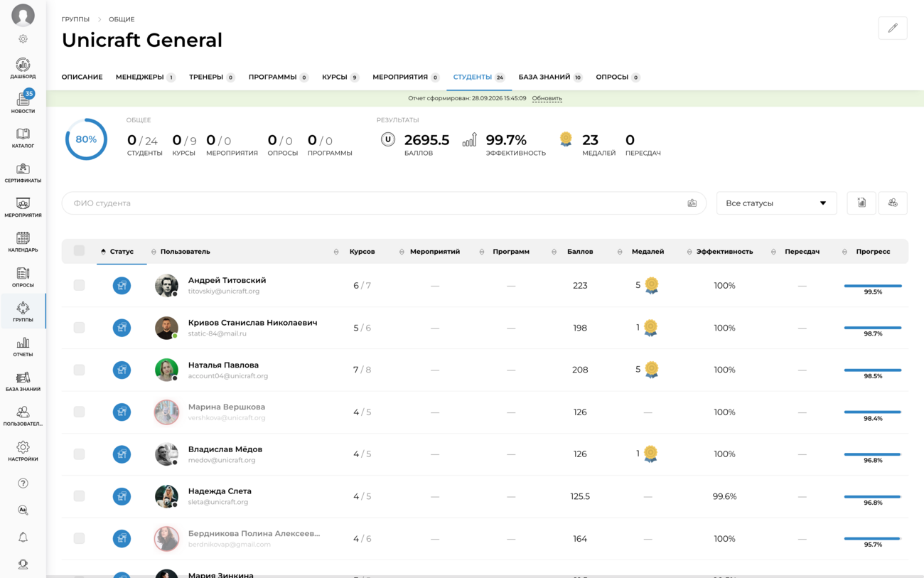Image resolution: width=924 pixels, height=578 pixels.
Task: Open the Общие breadcrumb link
Action: pos(122,19)
